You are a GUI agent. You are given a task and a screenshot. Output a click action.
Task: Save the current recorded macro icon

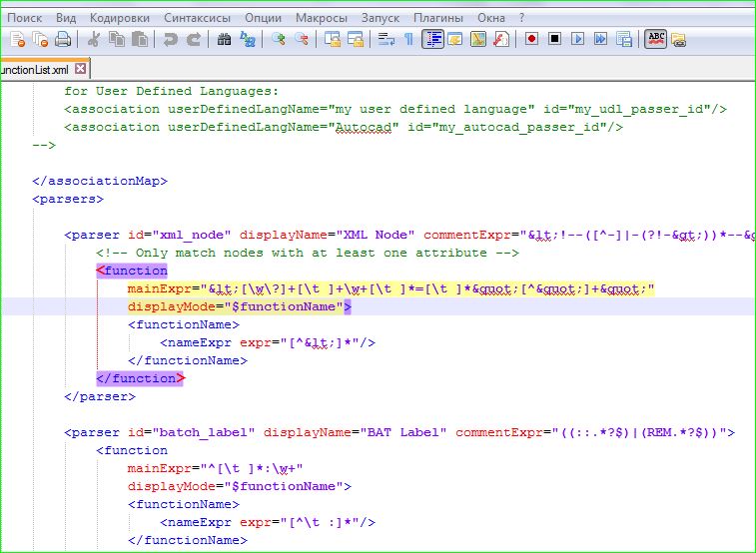[624, 39]
